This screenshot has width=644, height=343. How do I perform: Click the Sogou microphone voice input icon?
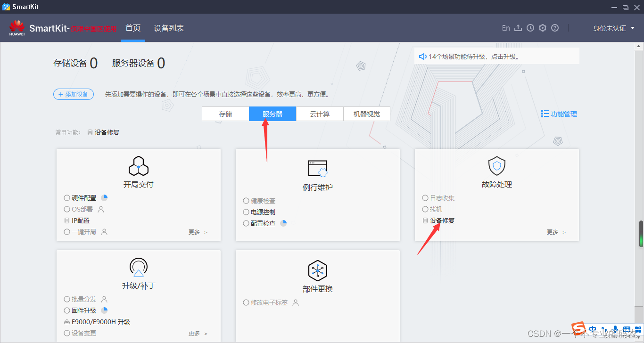pyautogui.click(x=615, y=329)
